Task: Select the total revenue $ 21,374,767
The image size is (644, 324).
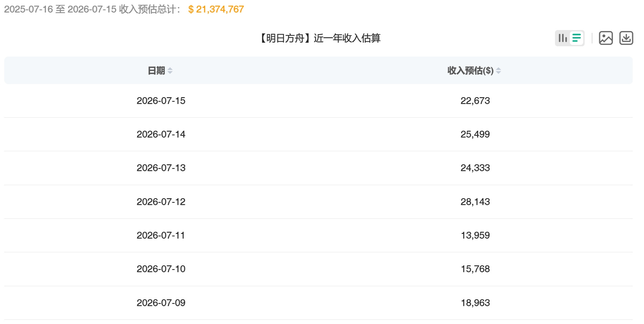Action: 216,9
